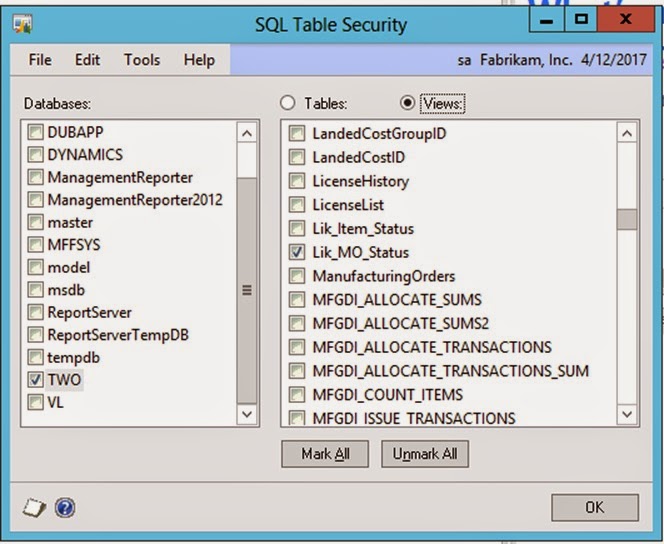Click the note icon at bottom left
Screen dimensions: 664x544
coord(34,508)
